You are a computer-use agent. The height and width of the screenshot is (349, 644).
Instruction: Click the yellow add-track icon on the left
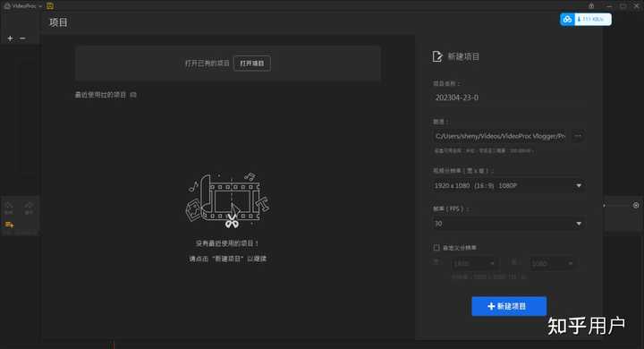[10, 225]
